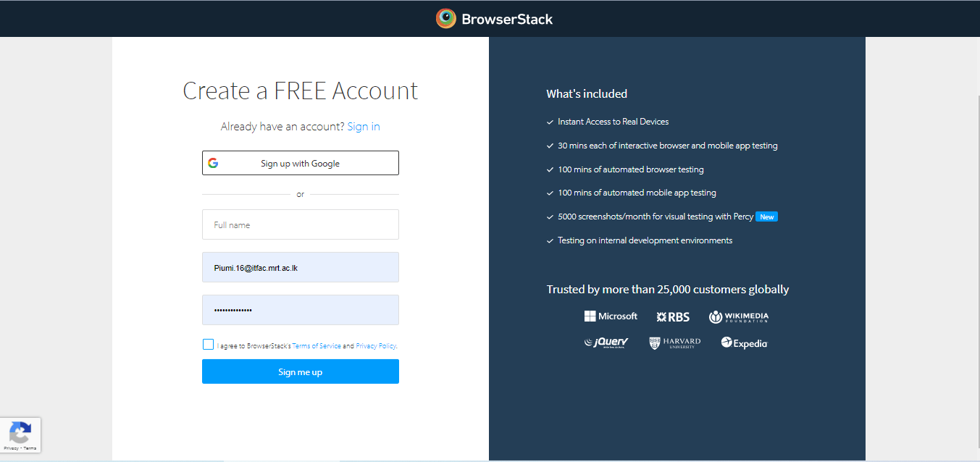
Task: Click the Harvard University logo
Action: (675, 343)
